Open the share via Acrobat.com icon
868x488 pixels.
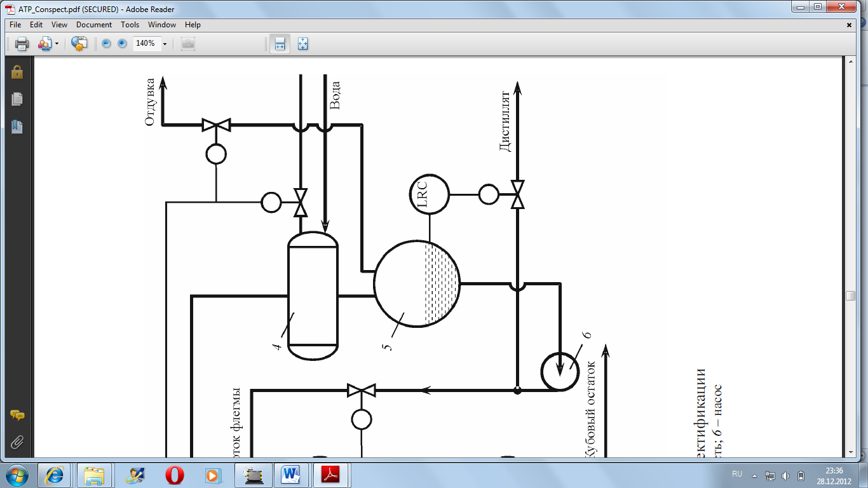pos(79,44)
